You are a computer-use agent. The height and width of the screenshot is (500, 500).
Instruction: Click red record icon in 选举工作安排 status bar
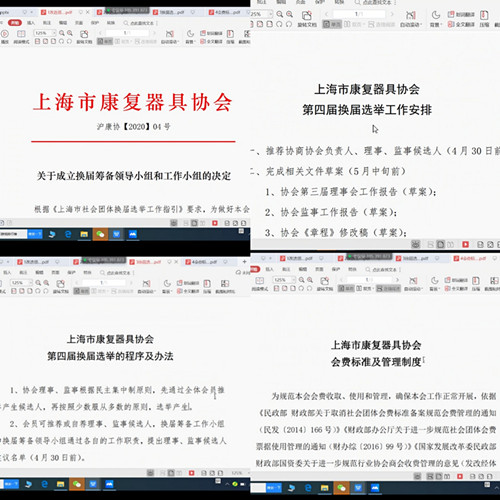click(465, 244)
